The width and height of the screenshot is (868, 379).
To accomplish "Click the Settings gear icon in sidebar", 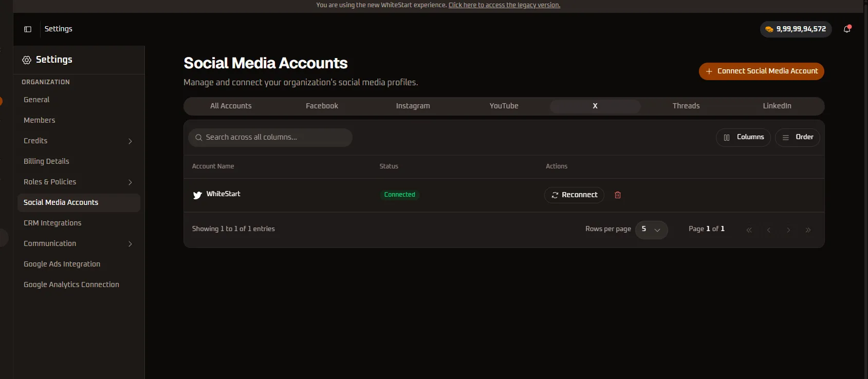I will coord(27,60).
